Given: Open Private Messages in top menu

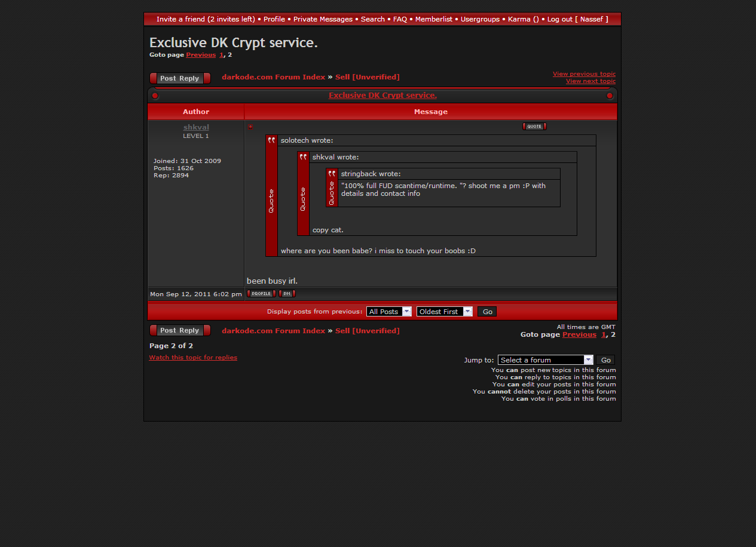Looking at the screenshot, I should 323,19.
